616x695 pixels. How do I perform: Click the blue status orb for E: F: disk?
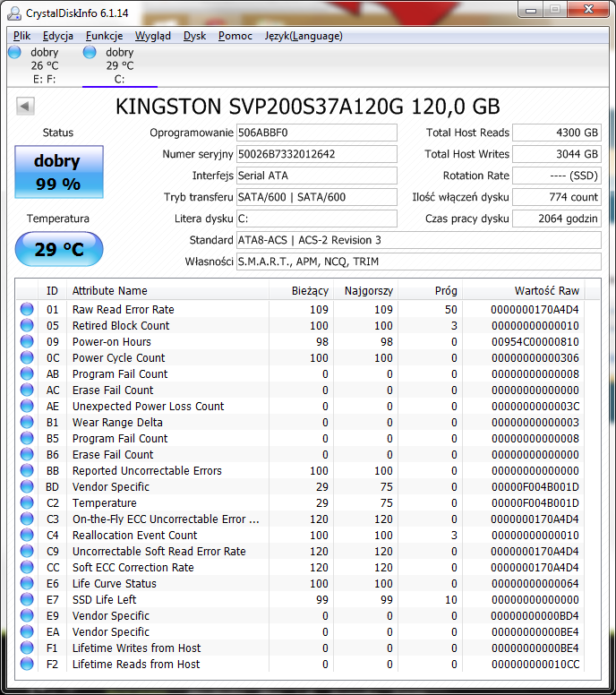14,52
